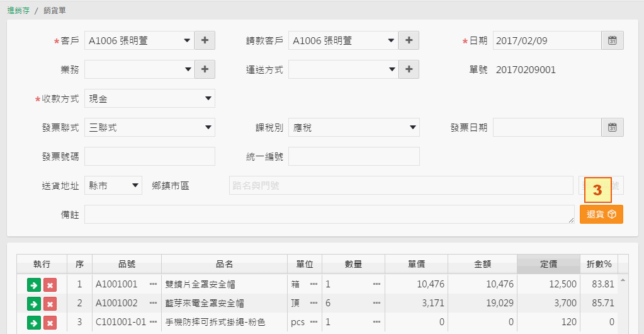
Task: Open the calendar picker for 日期
Action: [613, 40]
